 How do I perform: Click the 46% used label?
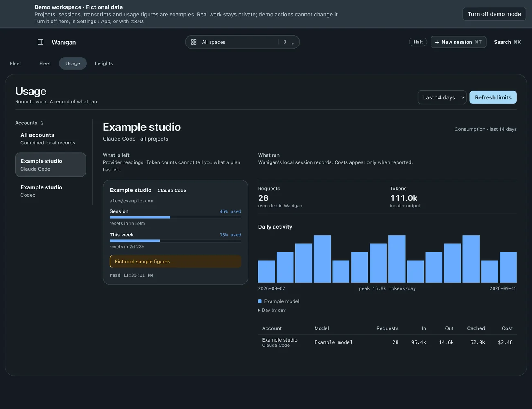pyautogui.click(x=230, y=211)
